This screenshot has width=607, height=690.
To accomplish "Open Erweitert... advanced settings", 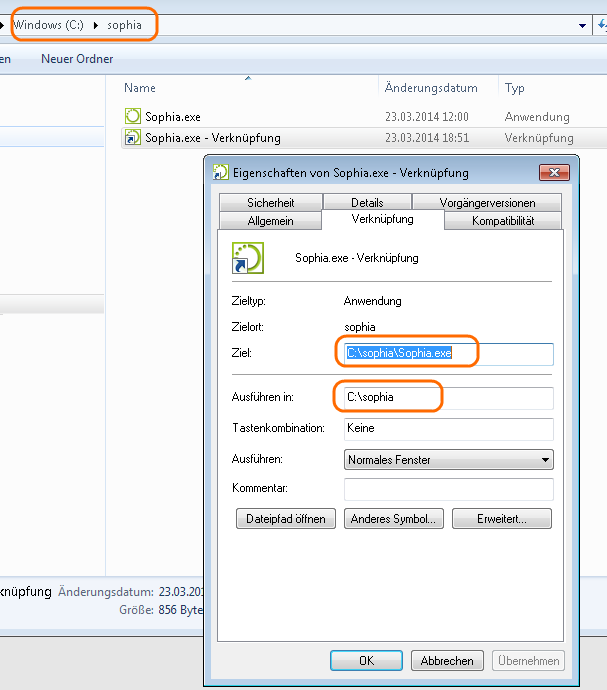I will (501, 519).
